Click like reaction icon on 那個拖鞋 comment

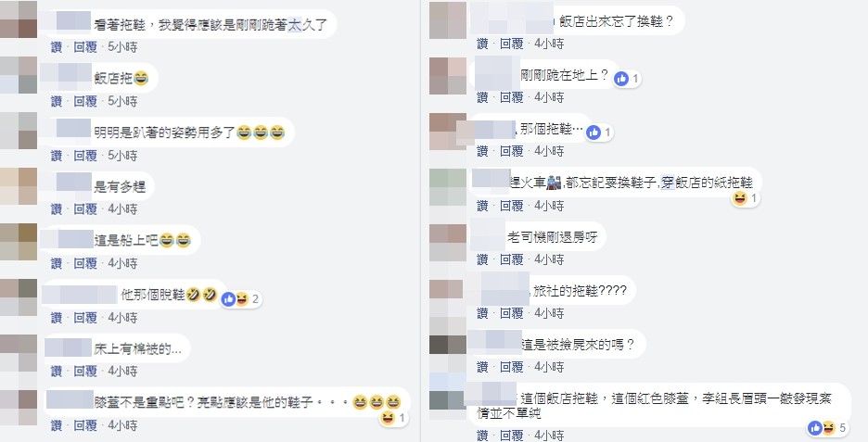[x=594, y=133]
